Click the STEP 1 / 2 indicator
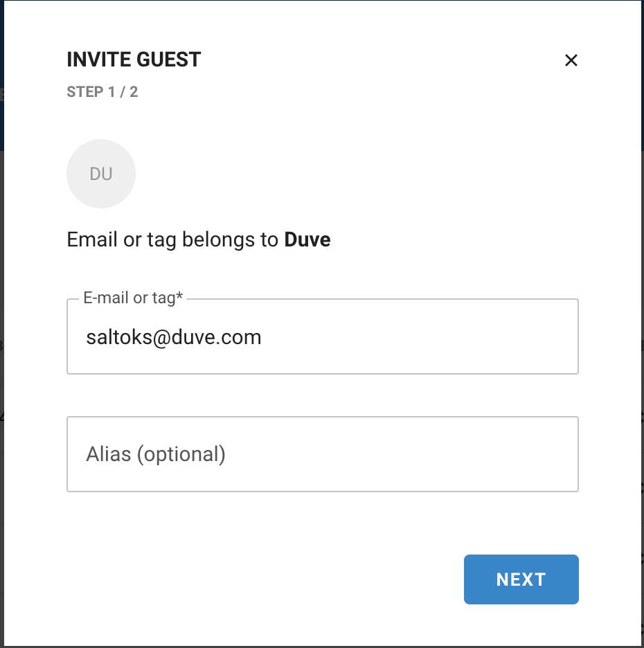 [102, 91]
